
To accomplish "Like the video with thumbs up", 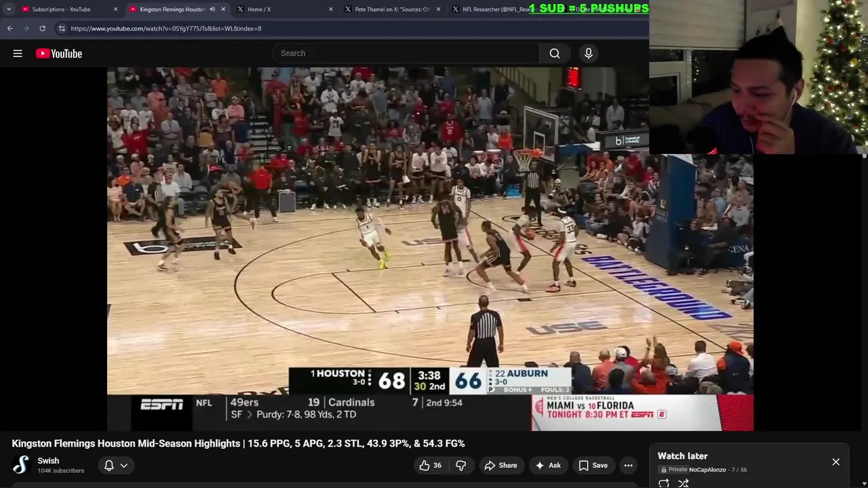I will coord(430,465).
